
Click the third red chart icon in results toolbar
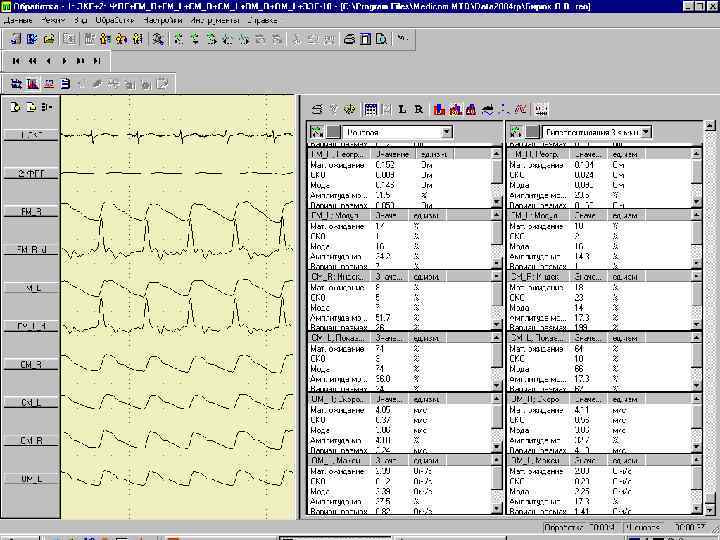[x=471, y=109]
